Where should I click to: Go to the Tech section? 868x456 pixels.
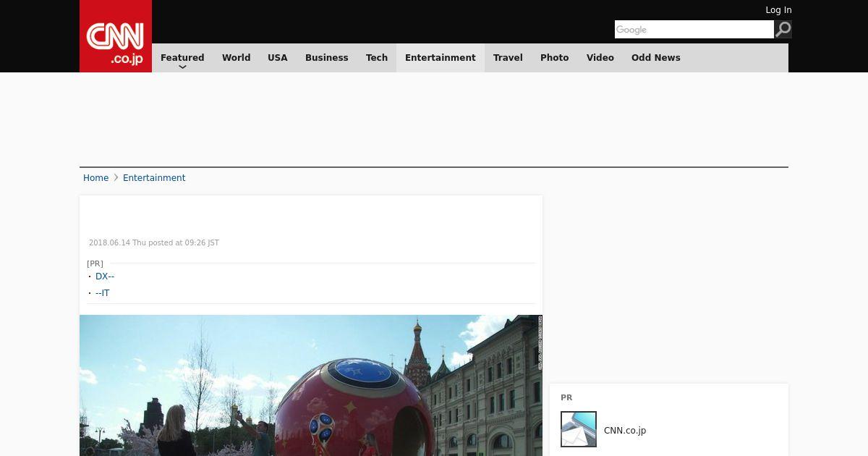tap(377, 58)
